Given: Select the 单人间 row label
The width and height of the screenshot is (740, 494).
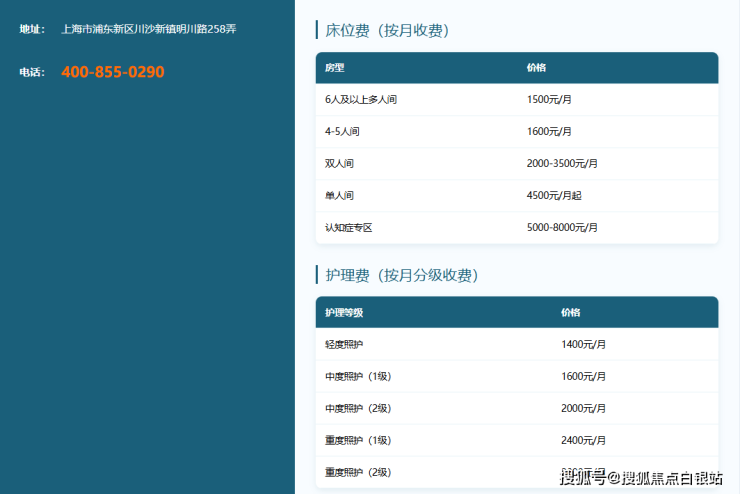Looking at the screenshot, I should [x=339, y=196].
